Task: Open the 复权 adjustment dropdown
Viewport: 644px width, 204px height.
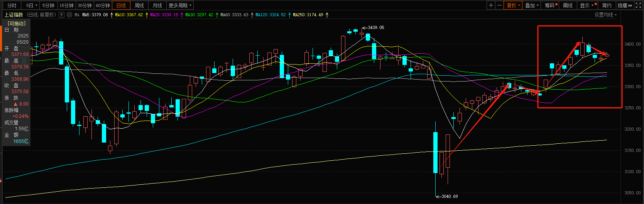Action: 514,5
